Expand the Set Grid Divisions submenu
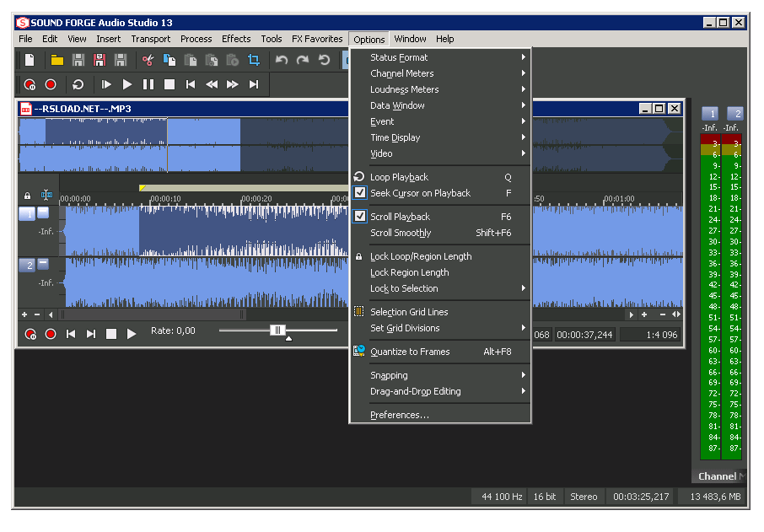This screenshot has height=532, width=764. (x=405, y=328)
